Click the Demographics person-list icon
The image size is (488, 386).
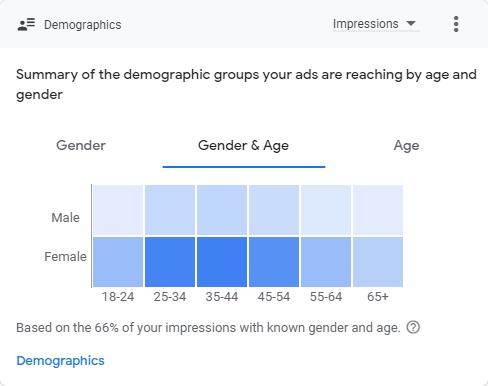(26, 24)
